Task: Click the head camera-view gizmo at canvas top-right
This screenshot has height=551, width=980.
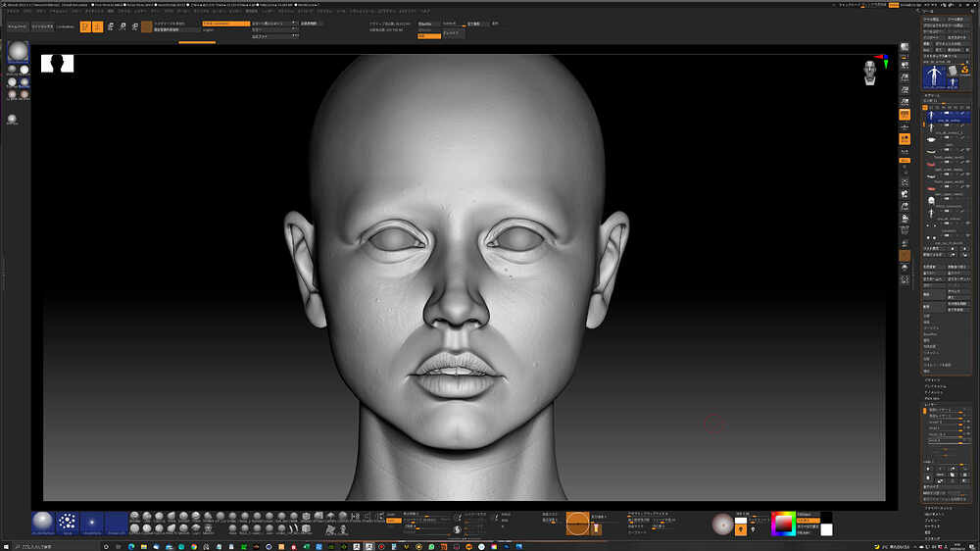Action: click(870, 73)
